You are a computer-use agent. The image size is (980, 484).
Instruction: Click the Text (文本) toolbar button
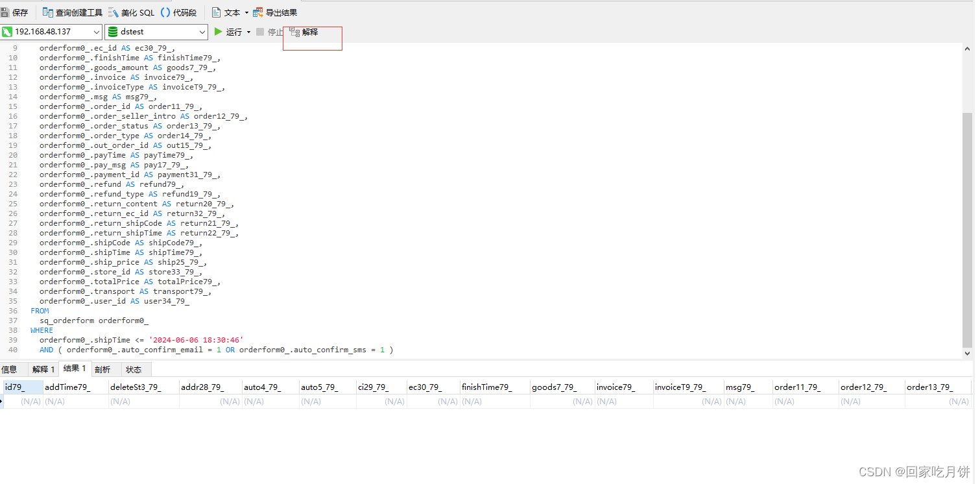(226, 12)
